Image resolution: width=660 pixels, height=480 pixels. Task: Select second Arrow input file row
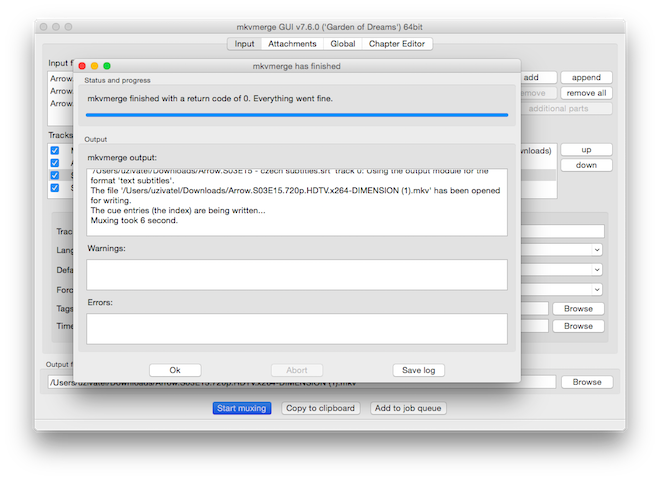(x=61, y=91)
